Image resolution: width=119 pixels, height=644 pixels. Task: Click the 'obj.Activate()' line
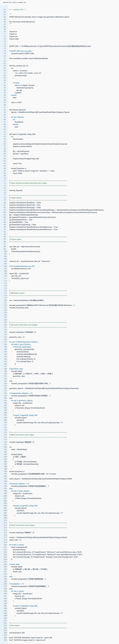coord(18,139)
